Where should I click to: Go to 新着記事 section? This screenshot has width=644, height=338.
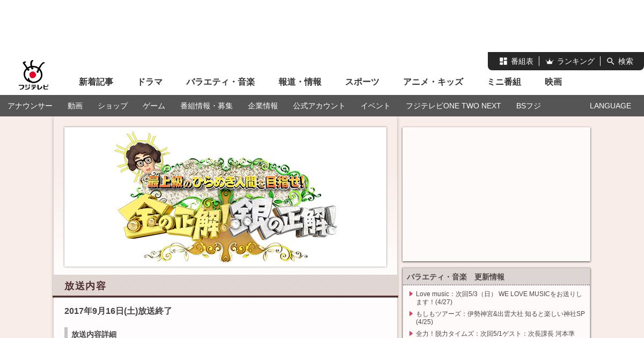96,82
